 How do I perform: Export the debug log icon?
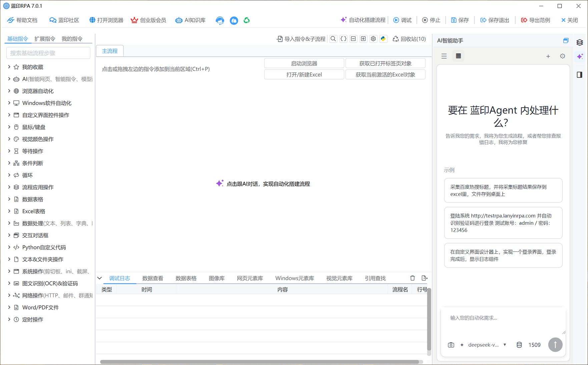click(425, 278)
